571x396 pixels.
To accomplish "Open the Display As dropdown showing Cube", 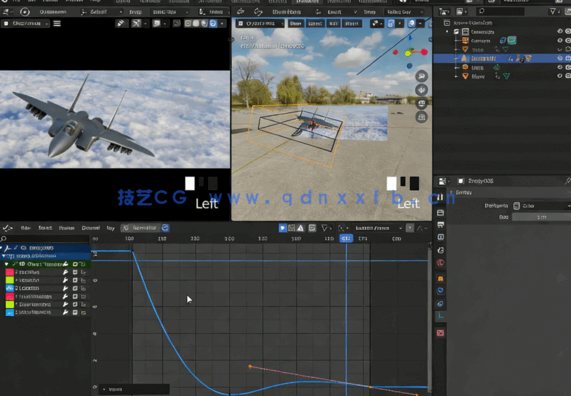I will coord(542,206).
